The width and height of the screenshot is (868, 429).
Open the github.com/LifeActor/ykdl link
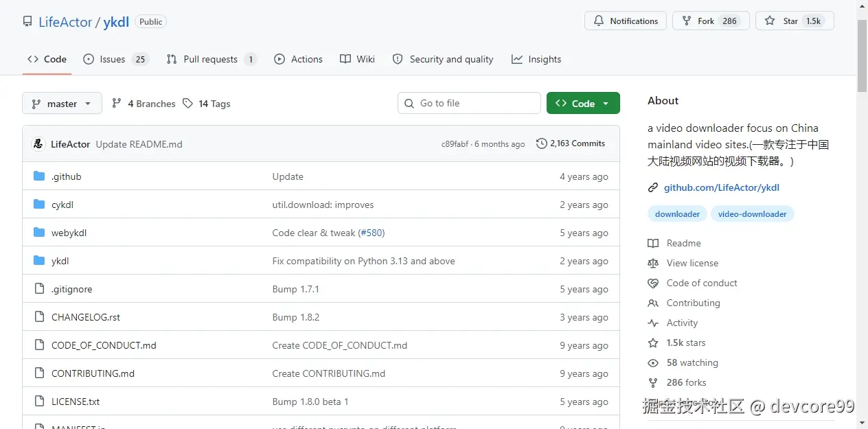pyautogui.click(x=722, y=187)
